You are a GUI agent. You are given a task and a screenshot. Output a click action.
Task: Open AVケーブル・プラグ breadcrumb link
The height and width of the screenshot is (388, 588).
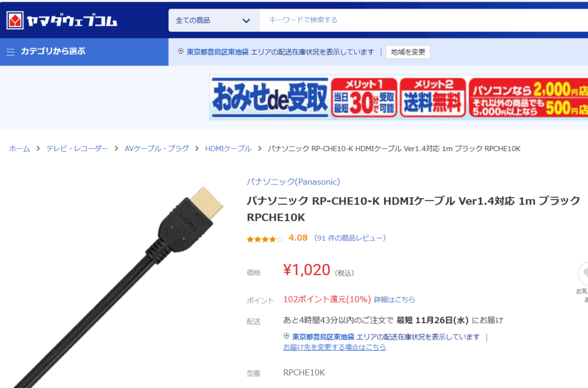157,149
